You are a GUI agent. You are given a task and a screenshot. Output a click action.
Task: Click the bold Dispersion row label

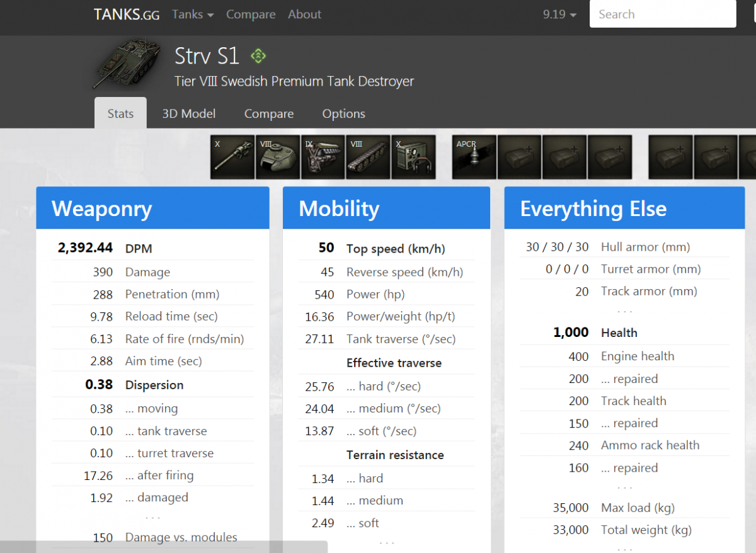click(x=154, y=385)
